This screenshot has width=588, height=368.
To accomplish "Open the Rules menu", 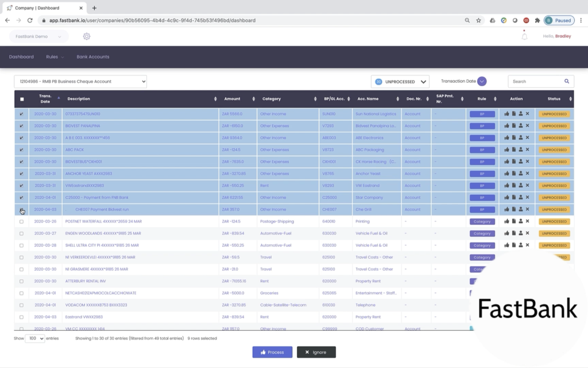I will coord(55,57).
